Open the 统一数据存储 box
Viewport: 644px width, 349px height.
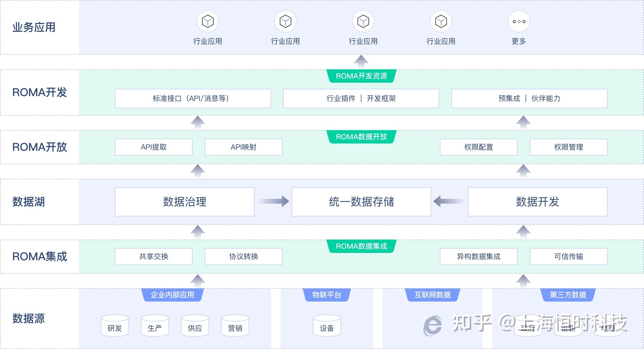click(x=361, y=201)
